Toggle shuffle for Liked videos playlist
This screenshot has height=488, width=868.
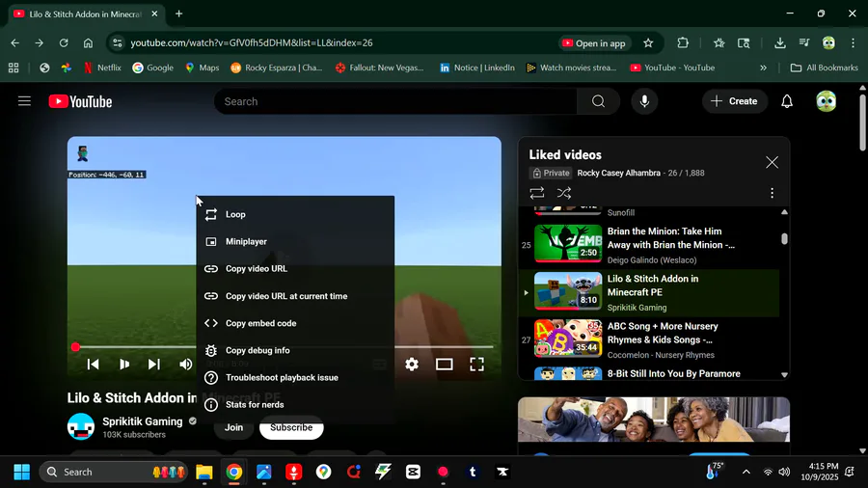pyautogui.click(x=563, y=193)
